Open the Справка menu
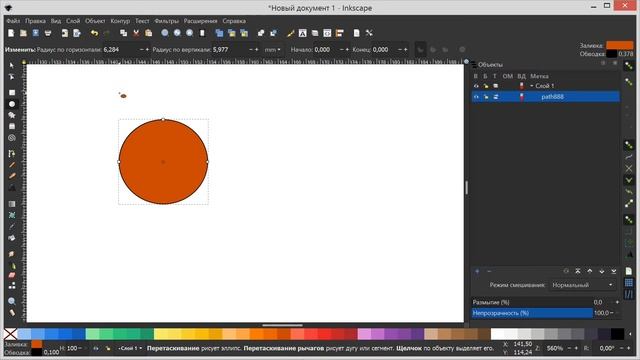The image size is (640, 360). coord(234,21)
